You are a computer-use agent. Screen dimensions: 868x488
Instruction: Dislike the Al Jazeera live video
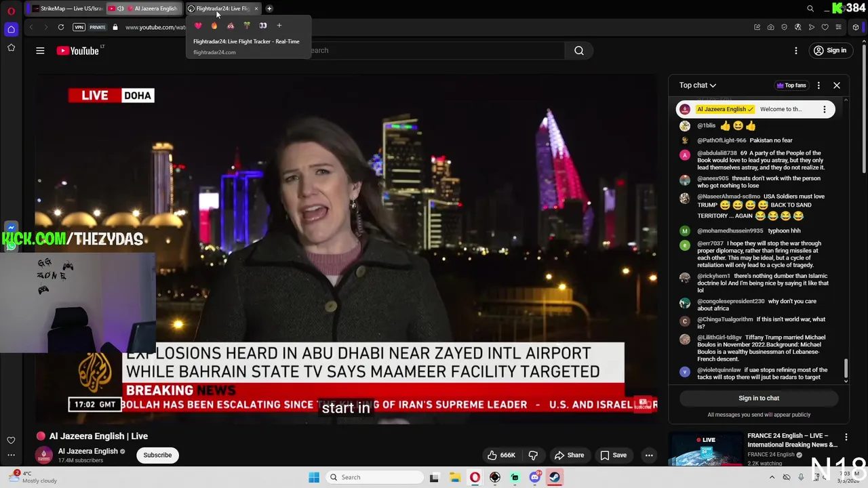[534, 455]
